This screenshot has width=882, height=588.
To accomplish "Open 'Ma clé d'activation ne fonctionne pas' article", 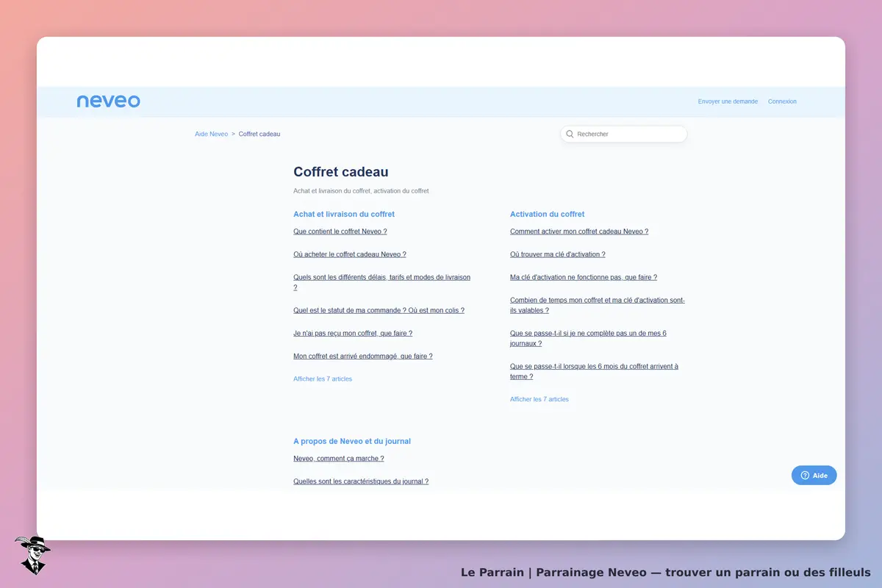I will click(x=584, y=278).
